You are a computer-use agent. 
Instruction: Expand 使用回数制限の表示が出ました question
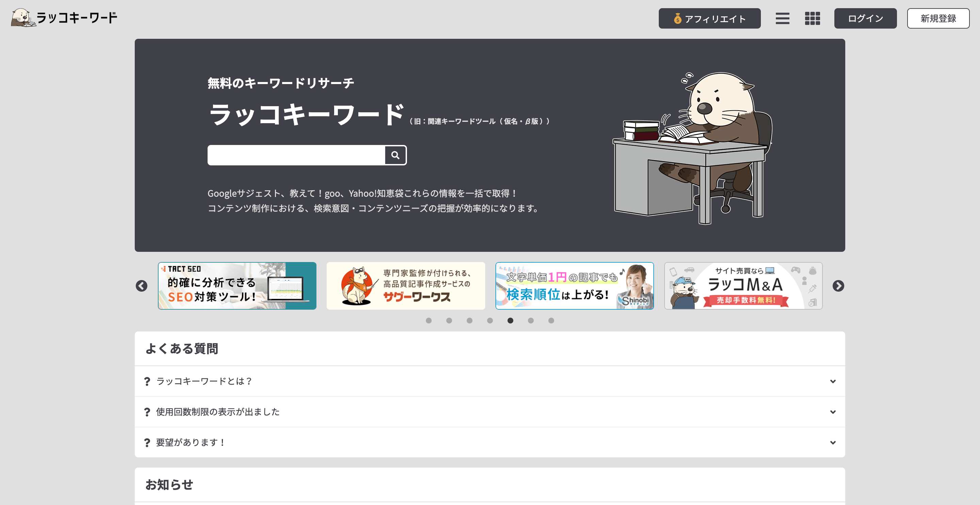tap(490, 412)
